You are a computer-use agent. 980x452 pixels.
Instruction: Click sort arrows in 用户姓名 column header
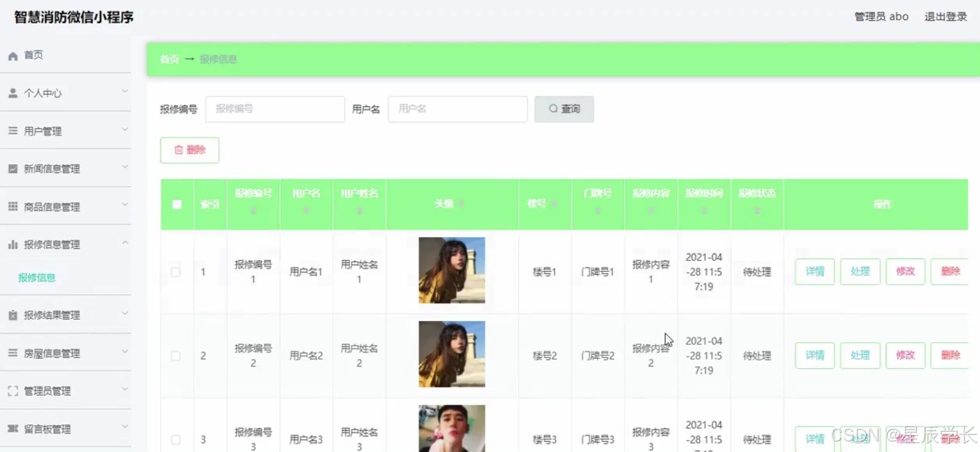coord(359,211)
